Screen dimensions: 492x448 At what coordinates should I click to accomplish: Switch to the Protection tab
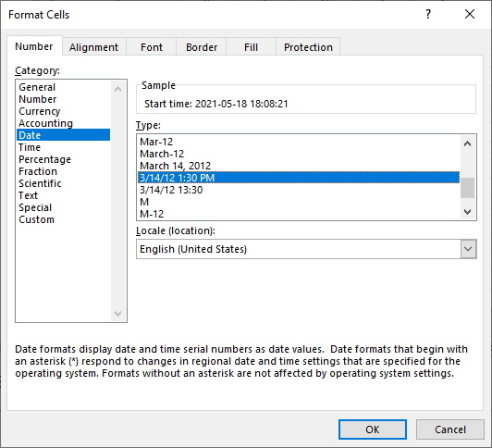(308, 47)
